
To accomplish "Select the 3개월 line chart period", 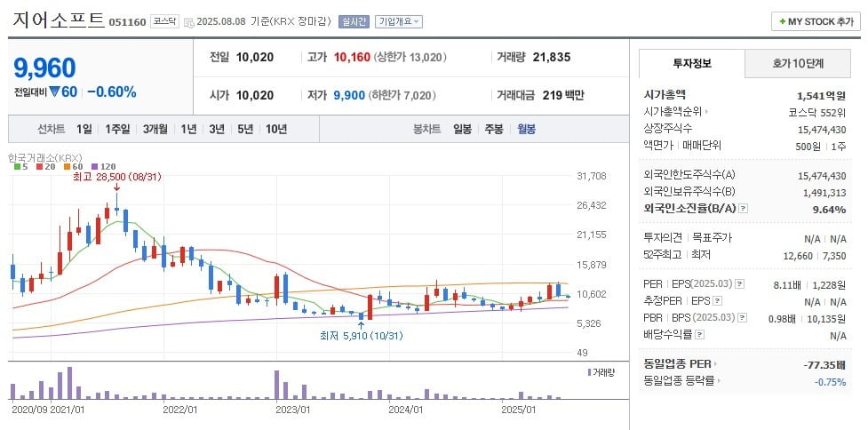I will (x=155, y=130).
